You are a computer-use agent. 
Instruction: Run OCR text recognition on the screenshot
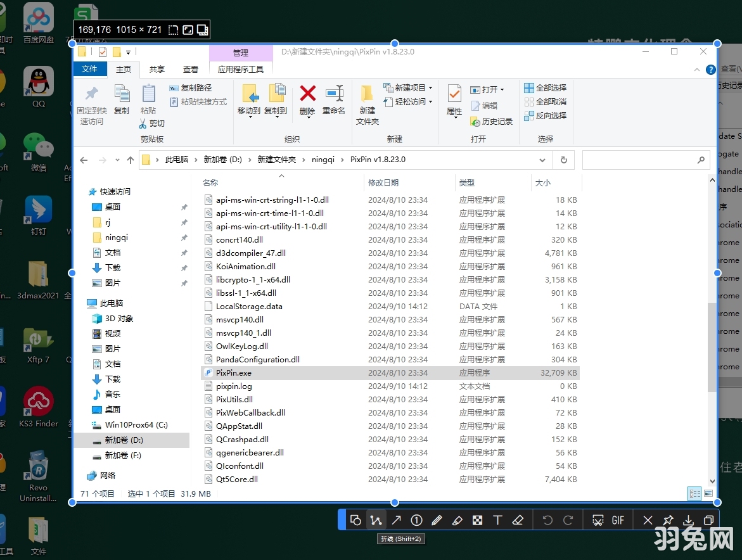(598, 519)
